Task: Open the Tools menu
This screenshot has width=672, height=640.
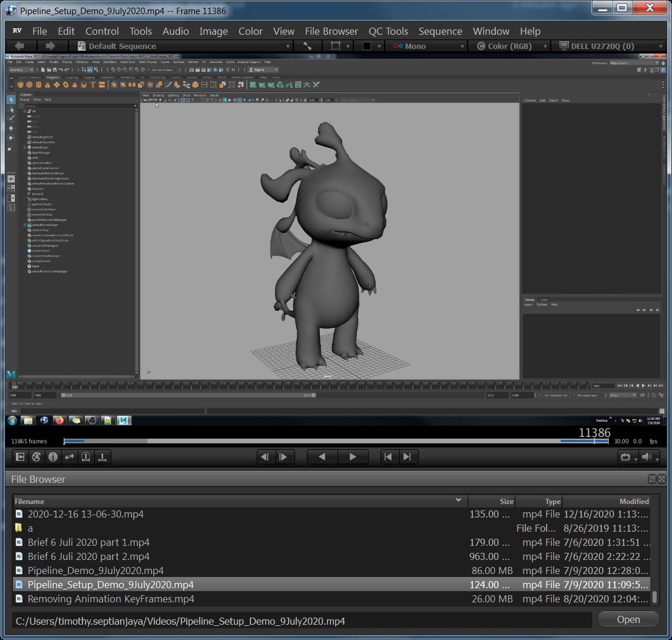Action: (141, 31)
